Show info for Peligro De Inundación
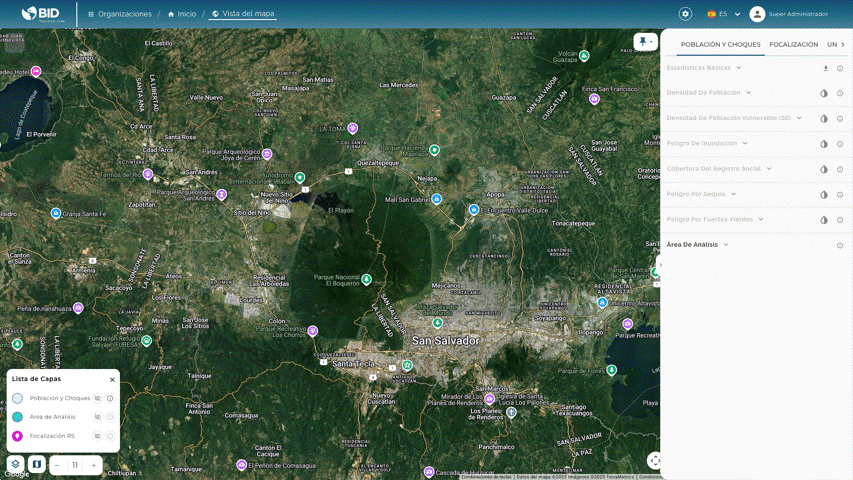The height and width of the screenshot is (480, 853). click(x=840, y=144)
